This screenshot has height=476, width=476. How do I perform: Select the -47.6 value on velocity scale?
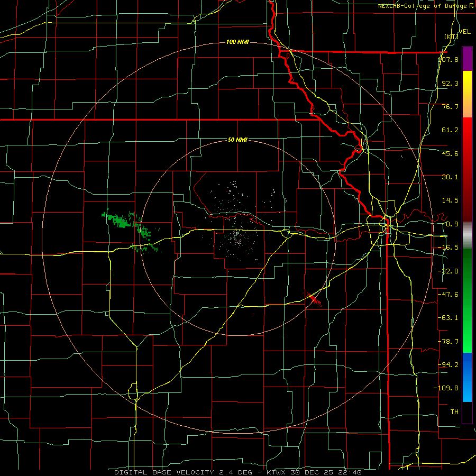tap(448, 295)
